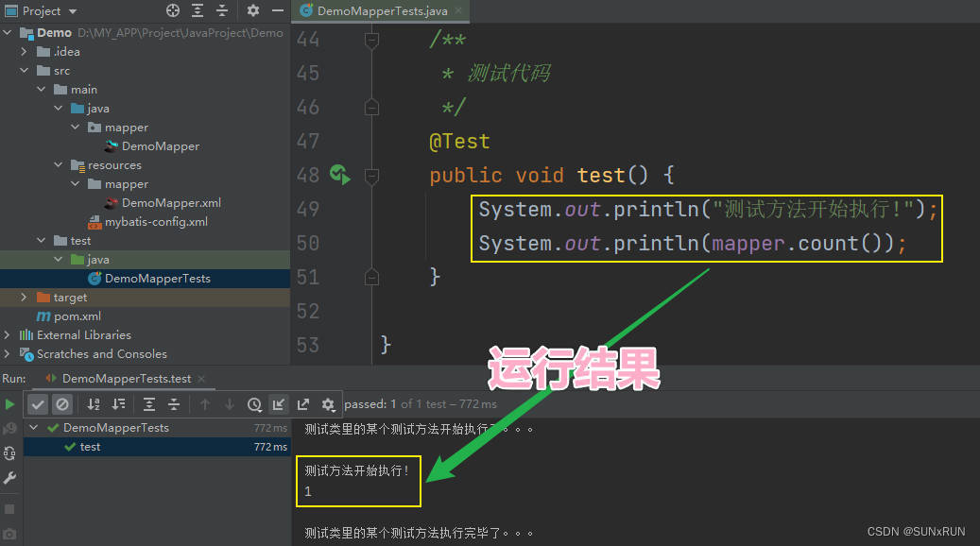Screen dimensions: 980x546
Task: Open test history clock icon
Action: pos(254,405)
